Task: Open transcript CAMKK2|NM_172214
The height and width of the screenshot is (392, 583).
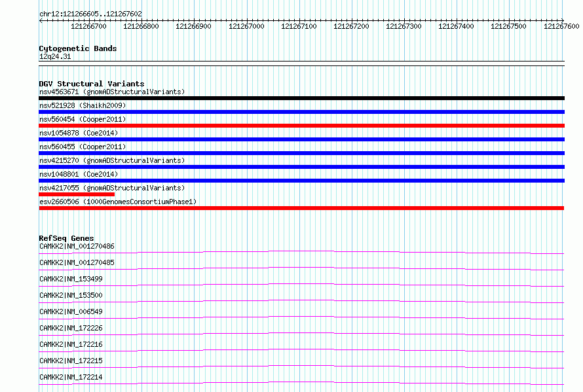Action: (x=71, y=377)
